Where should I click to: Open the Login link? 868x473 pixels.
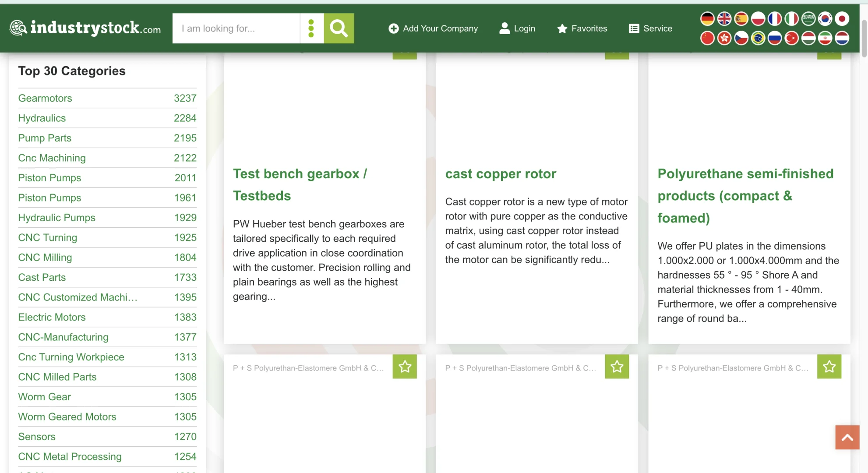pyautogui.click(x=517, y=28)
